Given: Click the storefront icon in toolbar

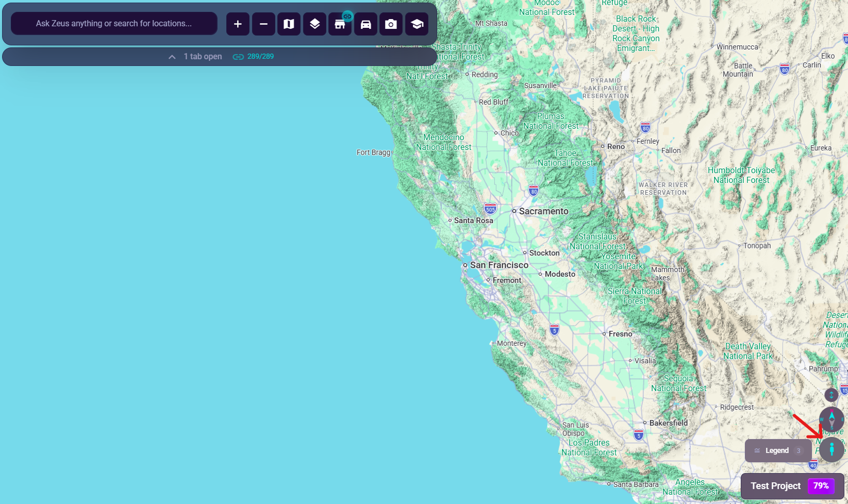Looking at the screenshot, I should pyautogui.click(x=340, y=24).
